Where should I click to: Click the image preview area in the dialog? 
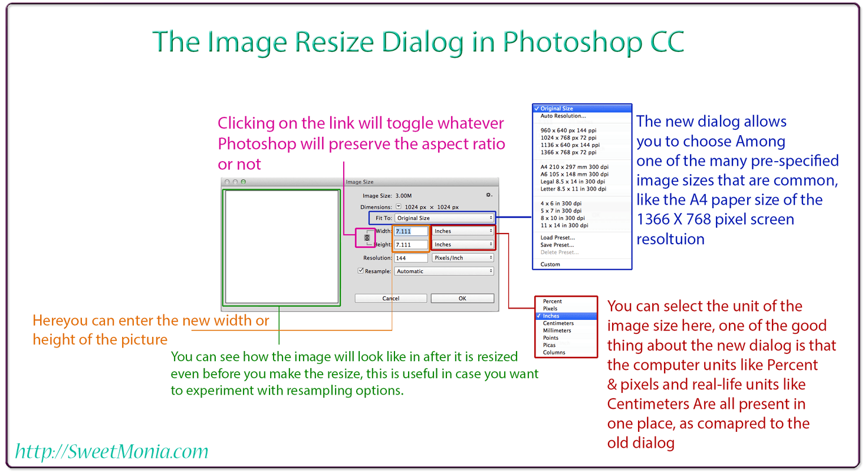tap(282, 247)
